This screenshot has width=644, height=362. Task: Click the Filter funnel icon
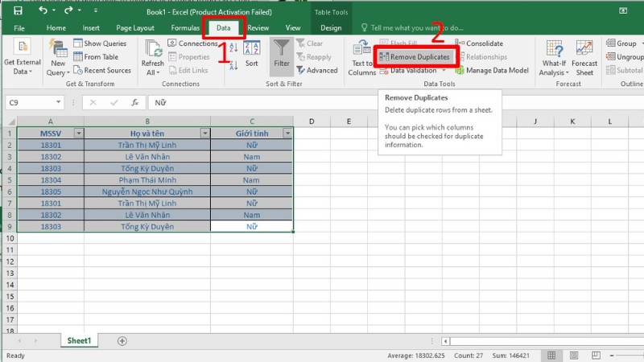(281, 54)
